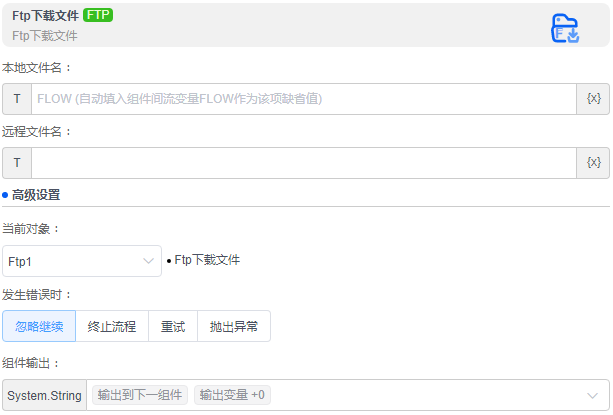Click the Ftp下载文件 title text

[x=45, y=16]
